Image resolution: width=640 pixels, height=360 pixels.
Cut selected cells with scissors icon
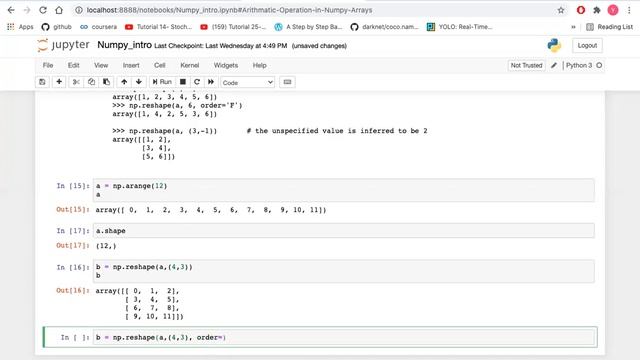(x=76, y=82)
